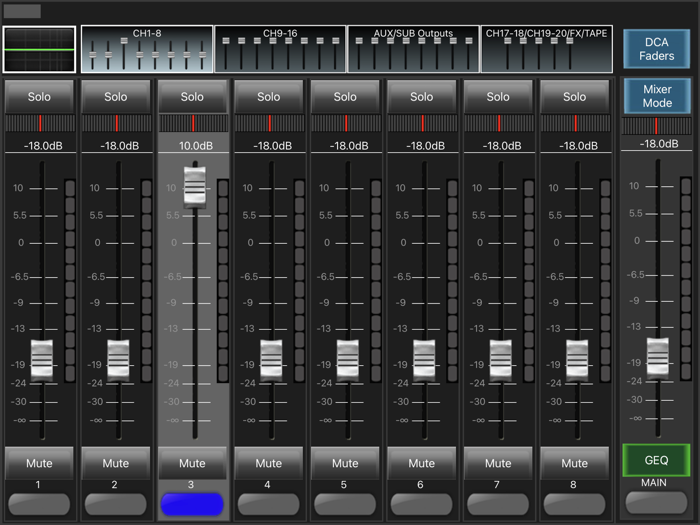
Task: Click the channel 2 pan strip
Action: tap(117, 123)
